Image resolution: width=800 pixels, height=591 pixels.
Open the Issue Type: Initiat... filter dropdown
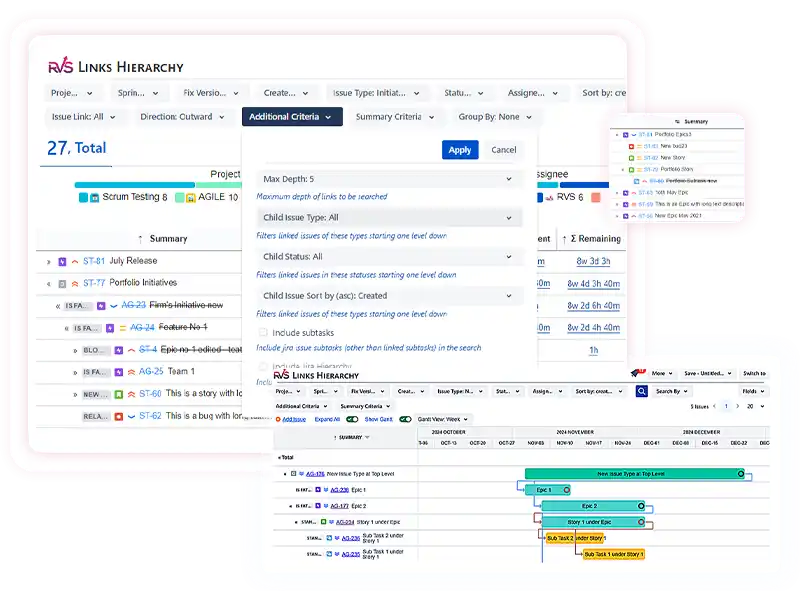tap(377, 93)
